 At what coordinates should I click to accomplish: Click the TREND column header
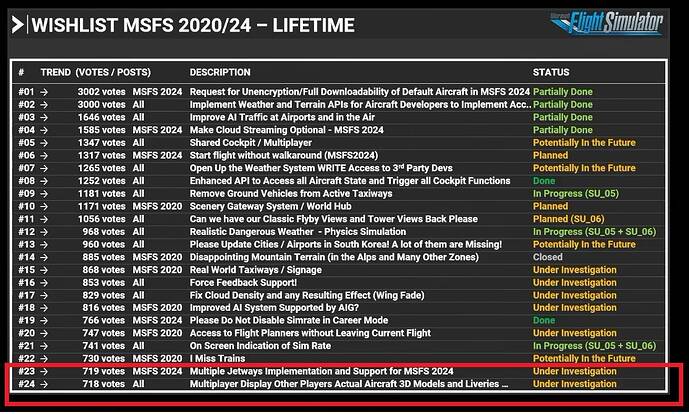pyautogui.click(x=55, y=72)
